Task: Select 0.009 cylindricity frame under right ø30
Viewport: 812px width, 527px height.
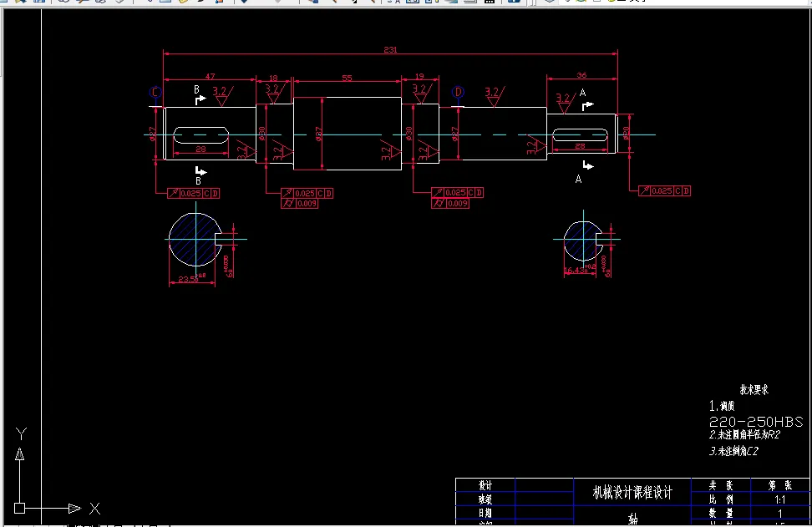Action: (x=450, y=204)
